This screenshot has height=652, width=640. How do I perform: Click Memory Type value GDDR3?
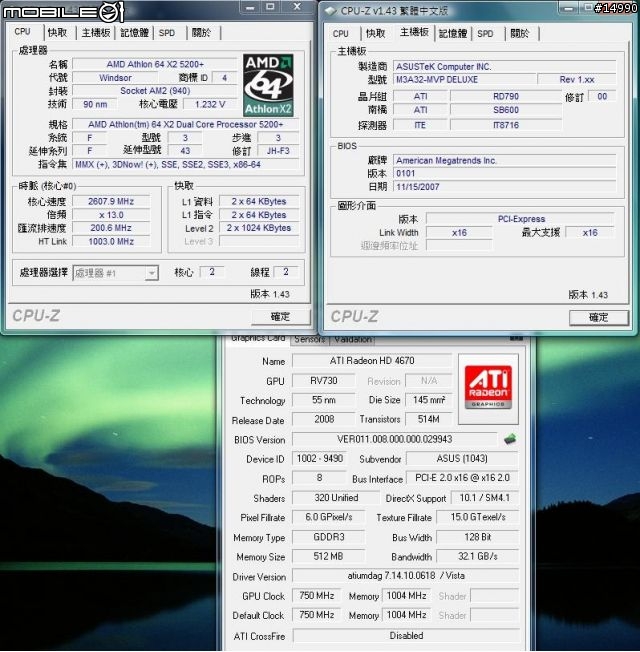(x=329, y=537)
